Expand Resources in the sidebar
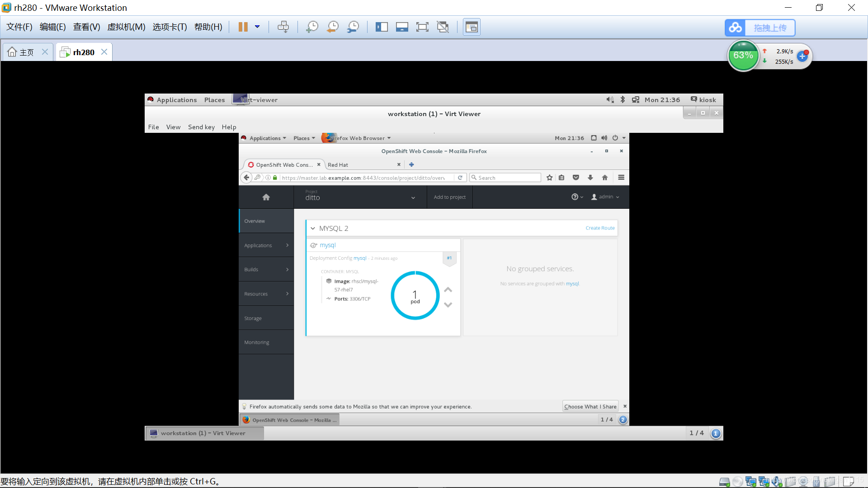The width and height of the screenshot is (868, 488). point(266,294)
